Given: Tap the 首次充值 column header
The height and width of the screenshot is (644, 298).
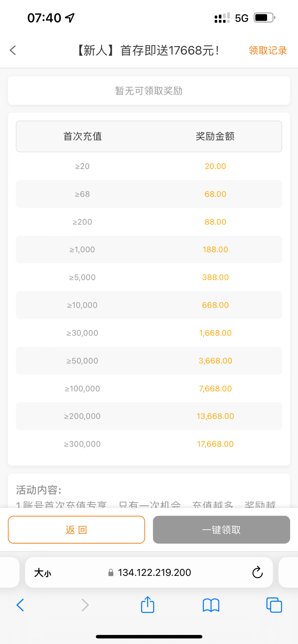Looking at the screenshot, I should [82, 136].
